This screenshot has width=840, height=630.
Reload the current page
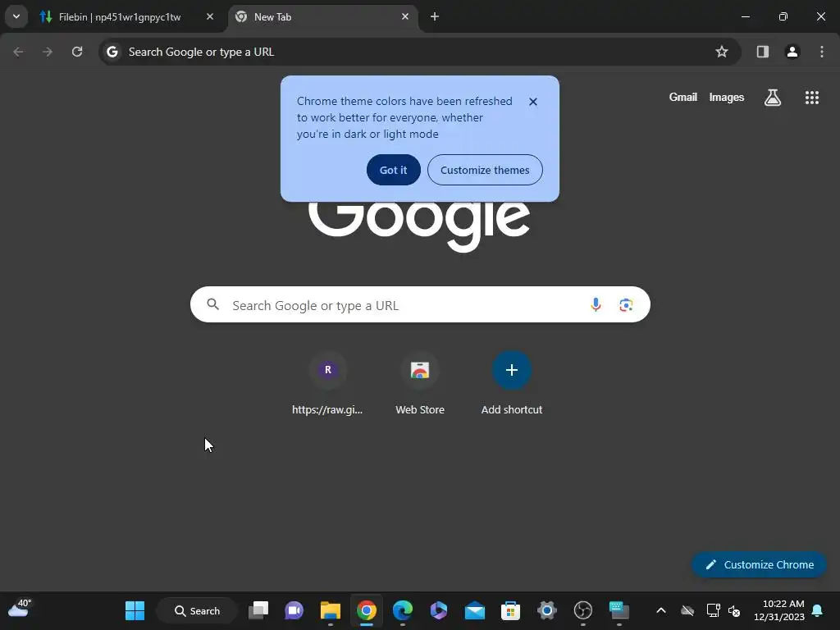click(77, 52)
